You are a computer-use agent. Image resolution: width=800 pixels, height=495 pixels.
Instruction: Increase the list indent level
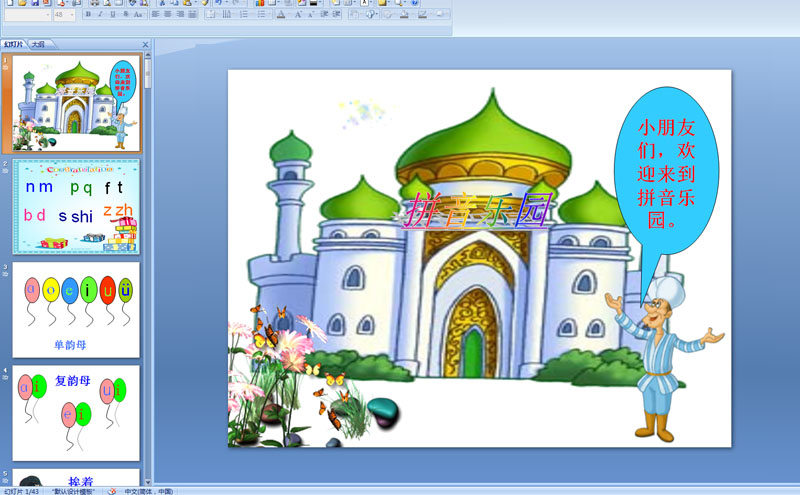click(x=336, y=14)
